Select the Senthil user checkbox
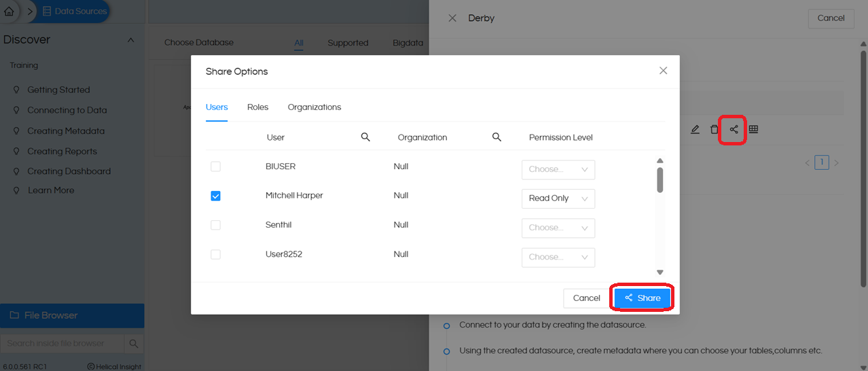The width and height of the screenshot is (868, 371). tap(215, 225)
